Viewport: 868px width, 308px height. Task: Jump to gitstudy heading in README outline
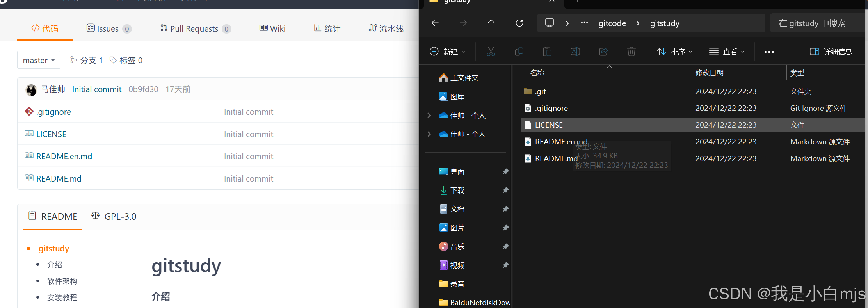click(54, 249)
